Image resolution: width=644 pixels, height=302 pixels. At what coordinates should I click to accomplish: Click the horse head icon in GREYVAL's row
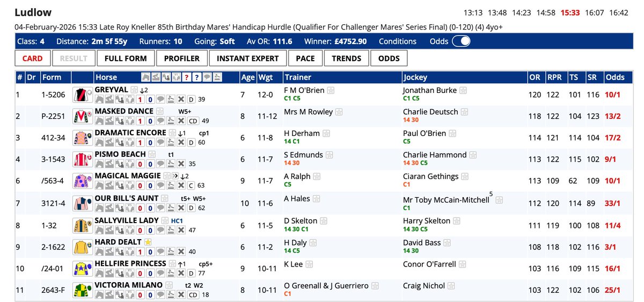[x=99, y=99]
